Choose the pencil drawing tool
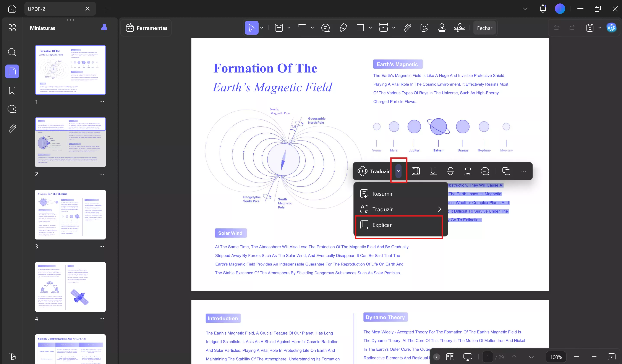 pos(343,28)
